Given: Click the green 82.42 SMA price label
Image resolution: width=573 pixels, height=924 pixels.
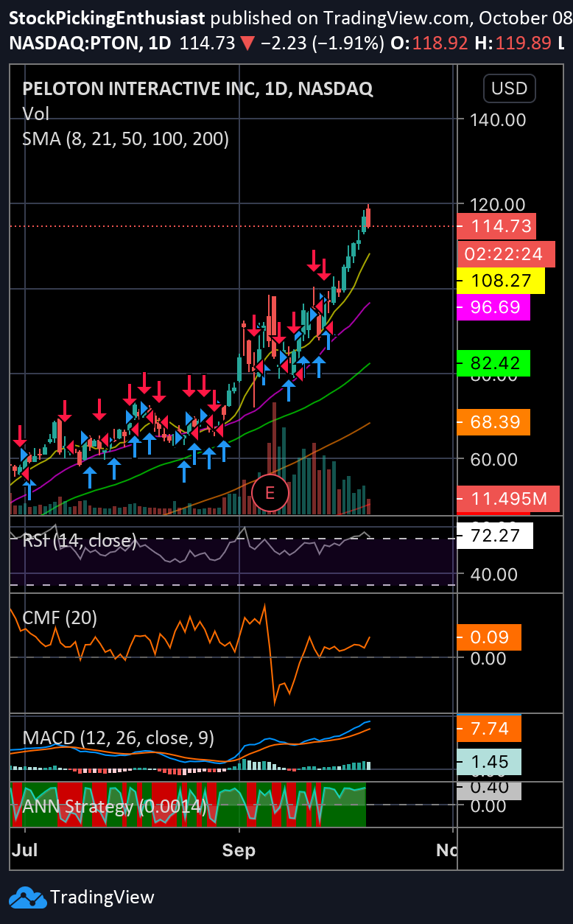Looking at the screenshot, I should tap(493, 363).
